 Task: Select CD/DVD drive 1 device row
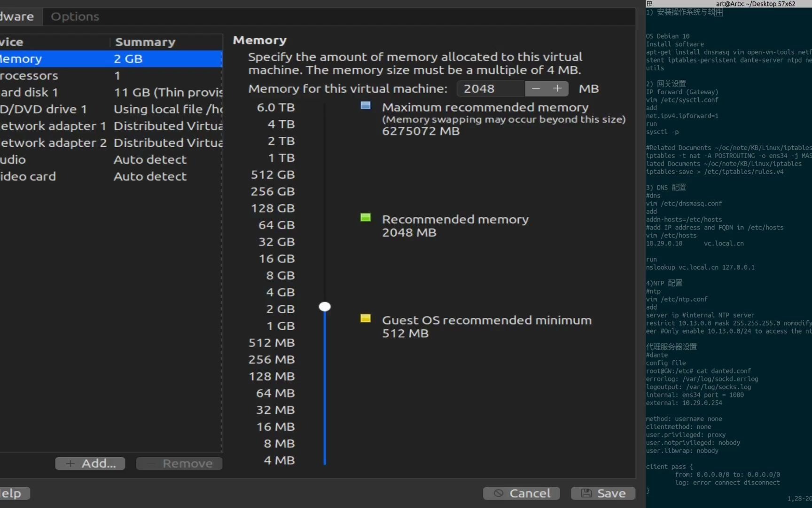[x=111, y=109]
